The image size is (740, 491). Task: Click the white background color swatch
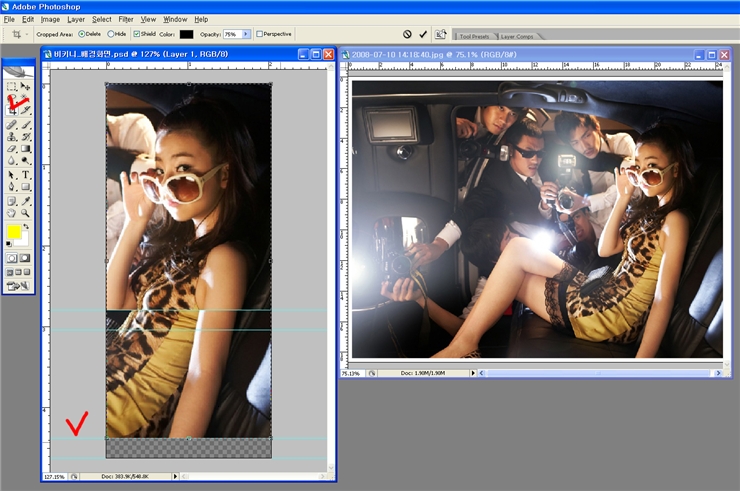[24, 240]
